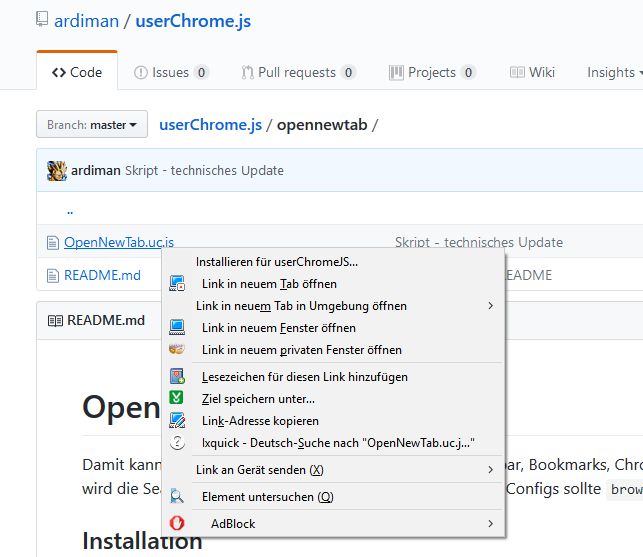Select 'Link an Gerät senden (X)'
The height and width of the screenshot is (557, 643).
[333, 470]
